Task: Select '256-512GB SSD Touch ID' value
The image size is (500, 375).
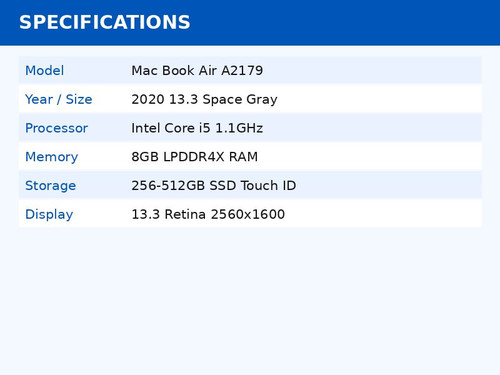Action: coord(214,186)
